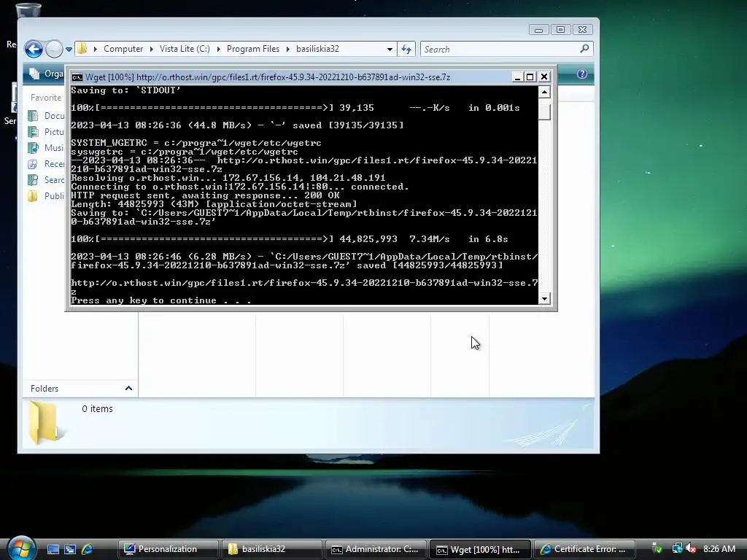Click Switch between windows quick launch icon
747x560 pixels.
70,549
